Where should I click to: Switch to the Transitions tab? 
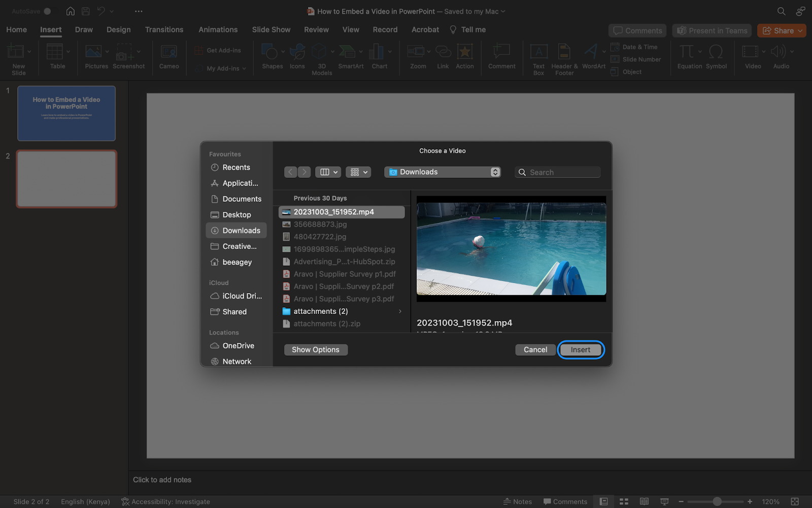164,29
